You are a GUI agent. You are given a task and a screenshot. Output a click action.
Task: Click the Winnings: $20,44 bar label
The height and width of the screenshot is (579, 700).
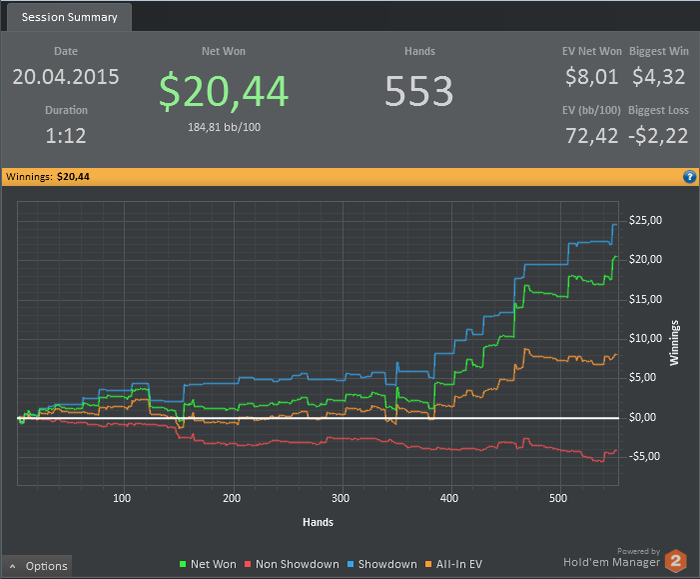pos(48,177)
